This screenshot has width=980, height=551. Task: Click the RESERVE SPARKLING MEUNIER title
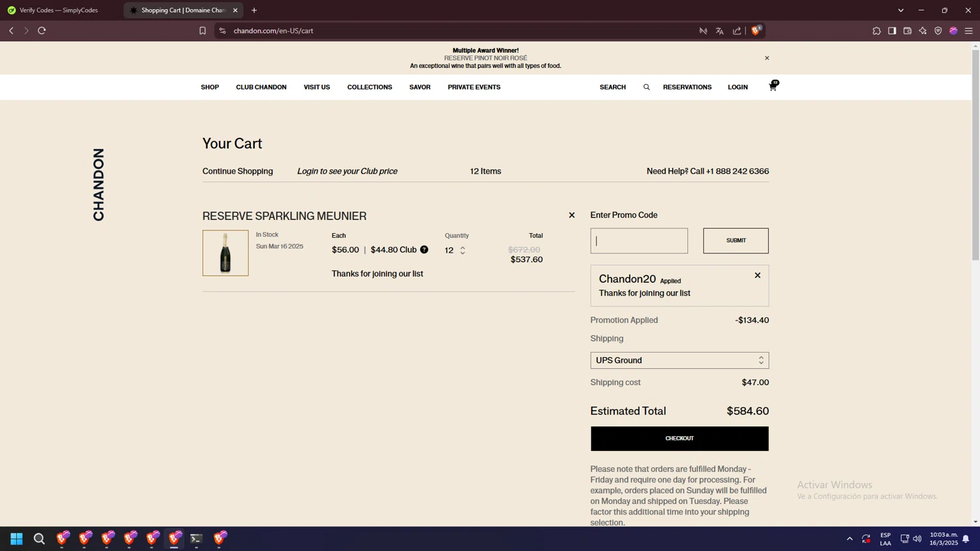[x=284, y=216]
